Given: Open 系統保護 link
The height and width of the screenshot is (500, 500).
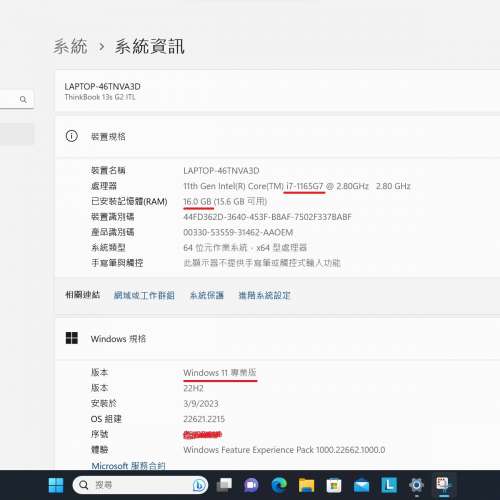Looking at the screenshot, I should point(207,295).
